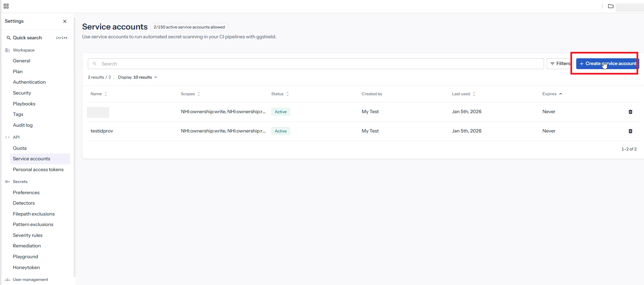Click the 2/150 active service accounts badge
Viewport: 644px width, 285px height.
click(x=189, y=27)
